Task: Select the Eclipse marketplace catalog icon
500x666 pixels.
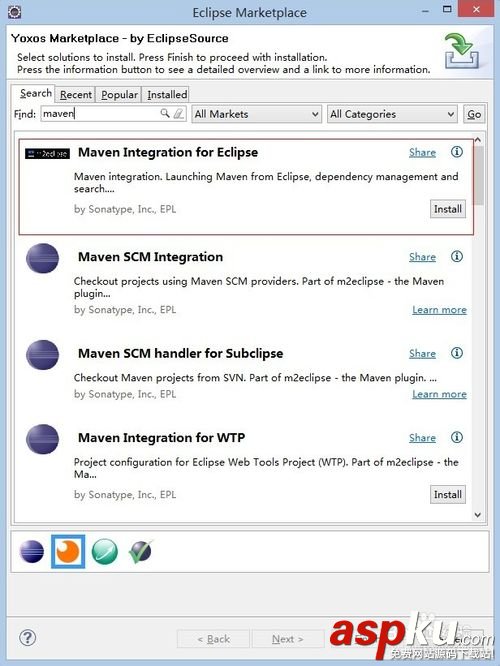Action: (x=32, y=552)
